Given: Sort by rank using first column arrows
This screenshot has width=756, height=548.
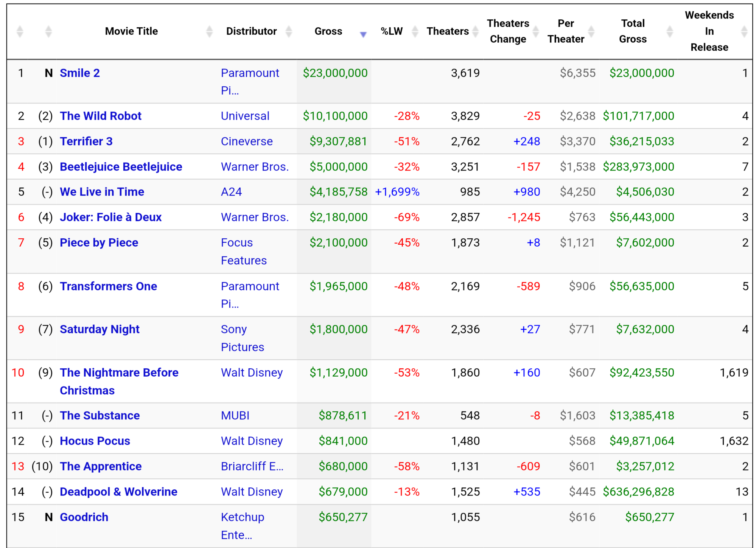Looking at the screenshot, I should 20,31.
